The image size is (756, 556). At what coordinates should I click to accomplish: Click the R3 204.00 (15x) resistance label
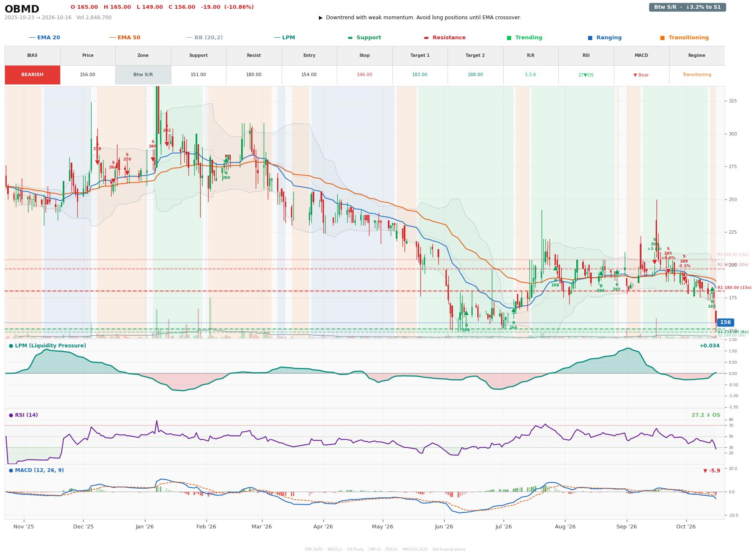tap(733, 255)
